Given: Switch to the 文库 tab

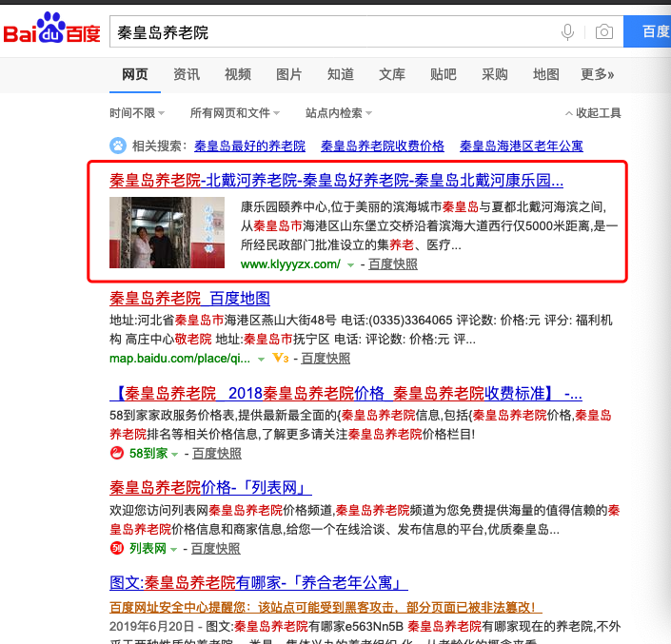Looking at the screenshot, I should click(x=391, y=74).
